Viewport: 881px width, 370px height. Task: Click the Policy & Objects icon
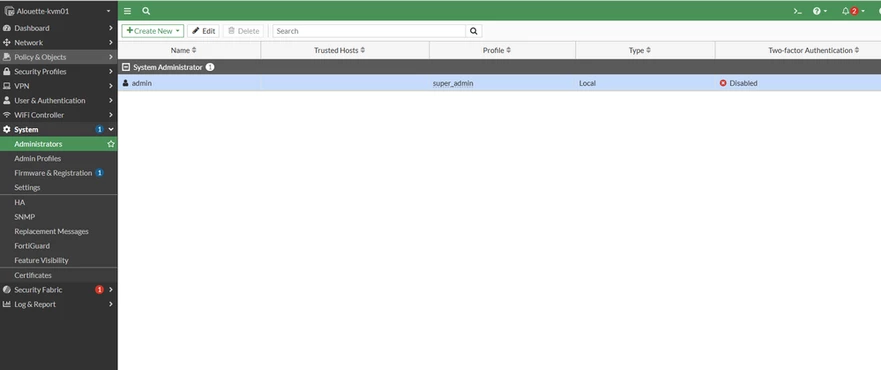pos(7,57)
